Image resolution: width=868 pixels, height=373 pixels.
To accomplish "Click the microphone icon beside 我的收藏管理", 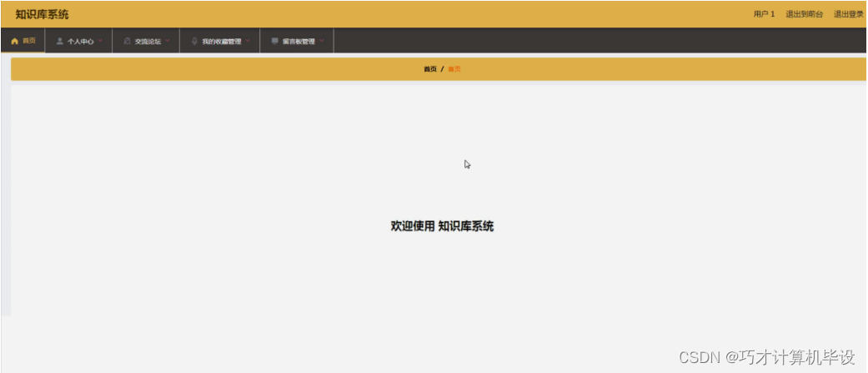I will (x=194, y=41).
